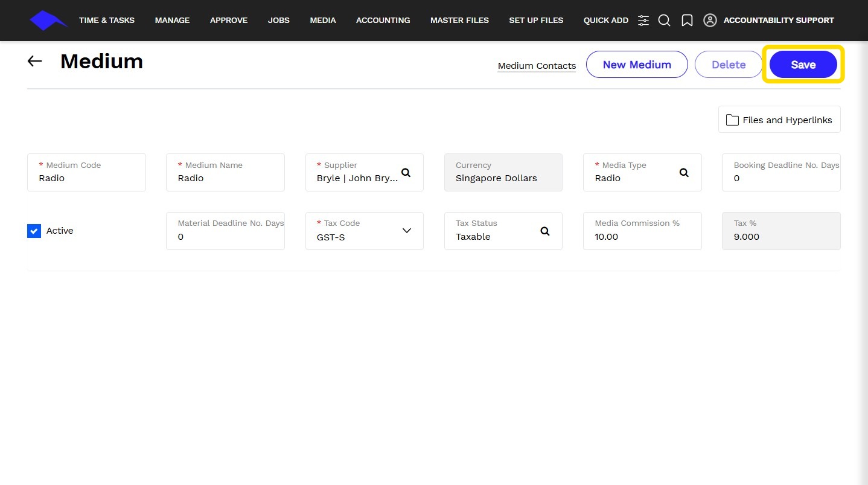Open the Time & Tasks menu

tap(107, 20)
